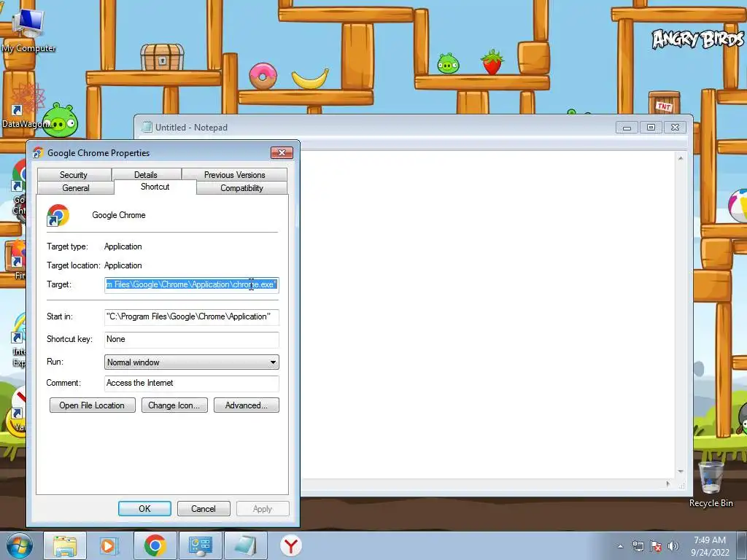Click the Open File Location button
747x560 pixels.
[93, 405]
